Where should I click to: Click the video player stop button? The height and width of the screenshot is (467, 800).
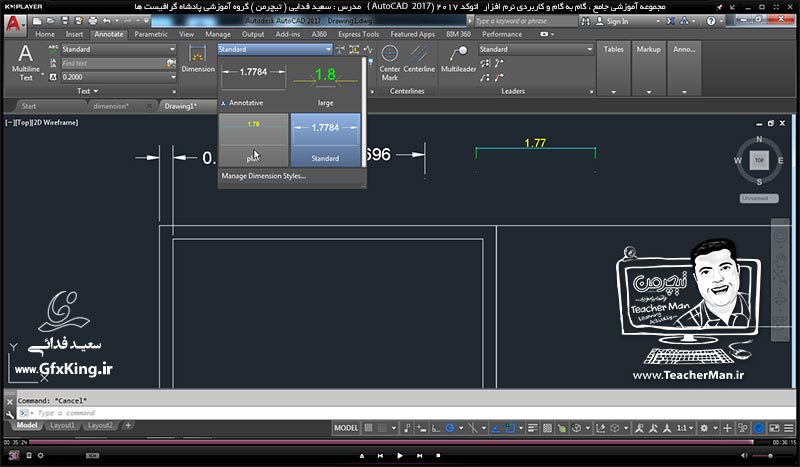point(438,456)
